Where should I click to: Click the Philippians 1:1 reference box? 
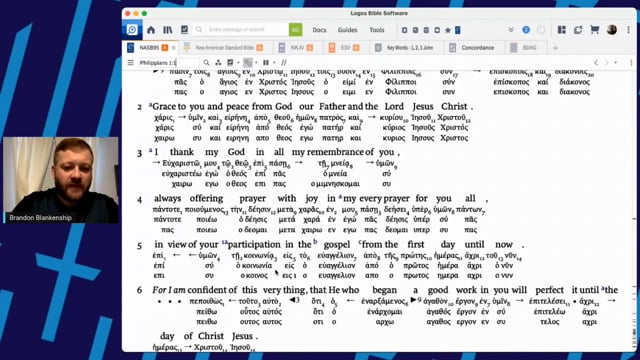168,63
